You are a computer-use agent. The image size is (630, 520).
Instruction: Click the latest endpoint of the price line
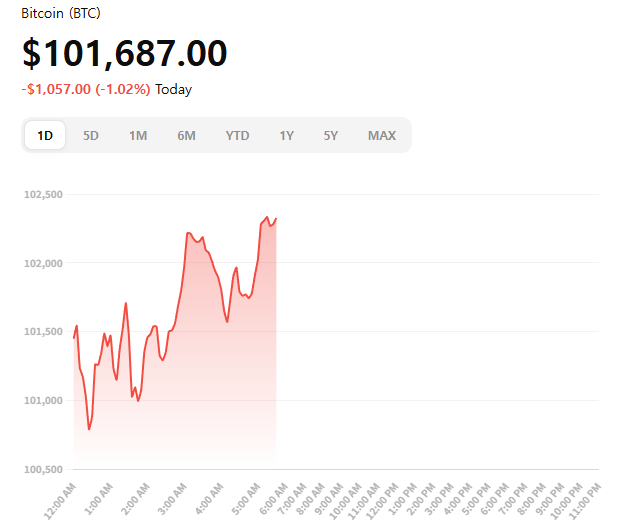pyautogui.click(x=276, y=219)
